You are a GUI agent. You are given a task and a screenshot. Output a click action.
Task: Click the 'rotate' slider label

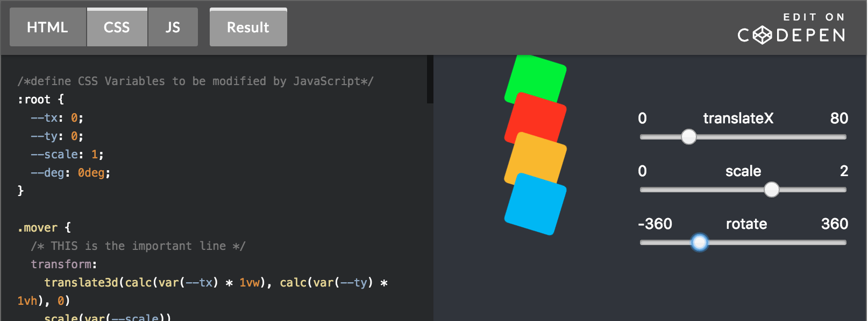coord(746,224)
